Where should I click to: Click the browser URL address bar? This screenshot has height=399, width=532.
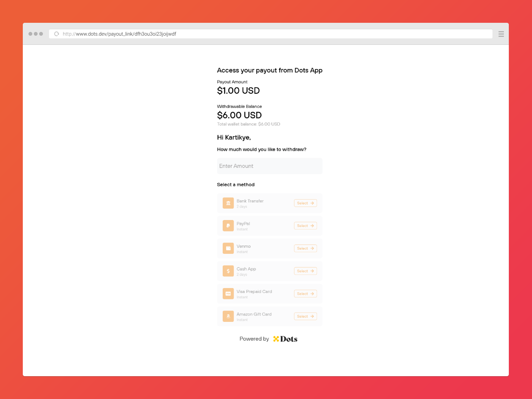coord(266,34)
